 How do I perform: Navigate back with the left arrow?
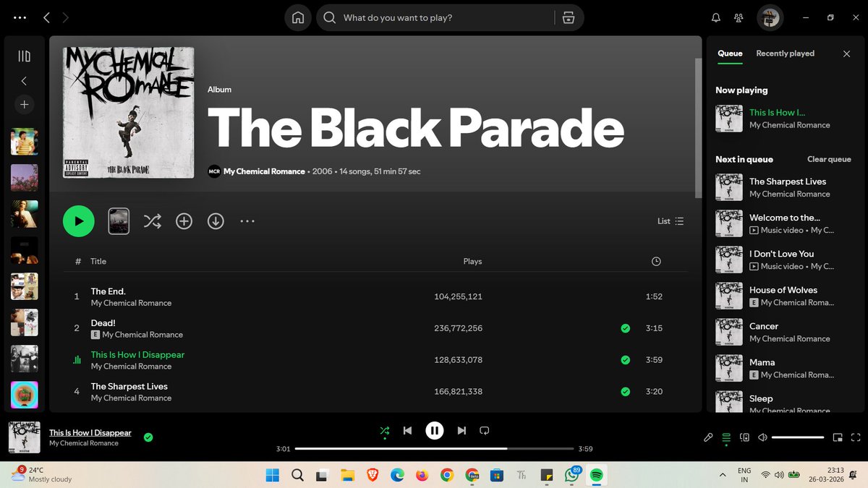click(x=46, y=18)
